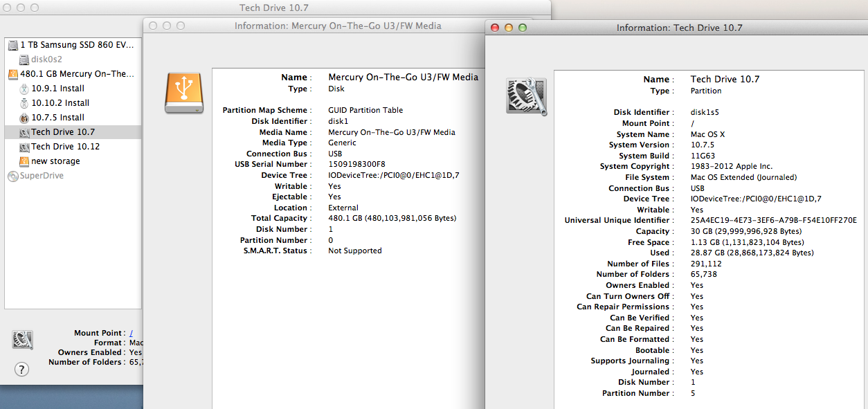Click the System Name Mac OS X value
Viewport: 868px width, 409px height.
(x=708, y=134)
